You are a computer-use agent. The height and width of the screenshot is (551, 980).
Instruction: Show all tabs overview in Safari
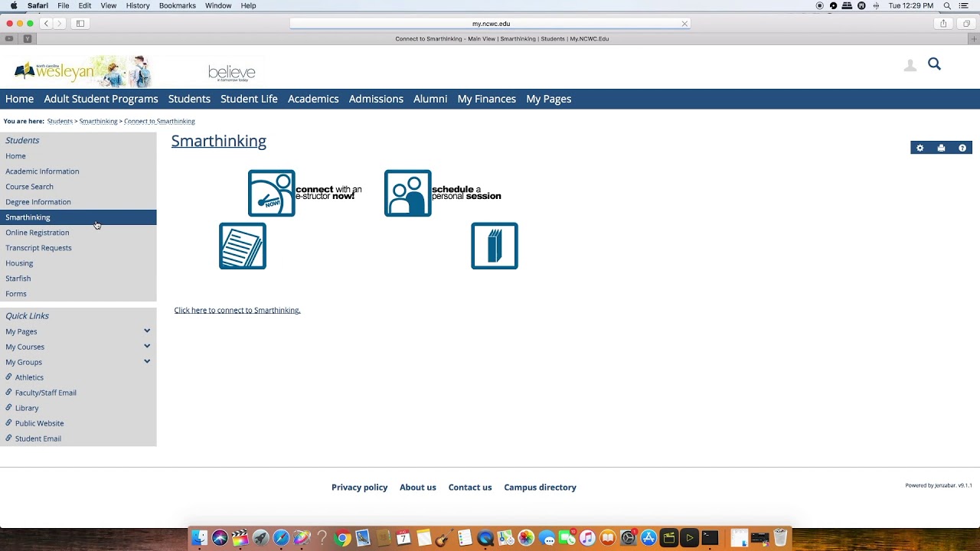pyautogui.click(x=966, y=24)
